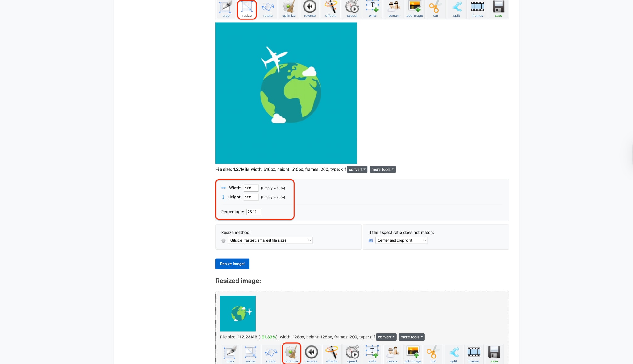Focus the Percentage input field
Viewport: 633px width, 364px height.
[253, 212]
